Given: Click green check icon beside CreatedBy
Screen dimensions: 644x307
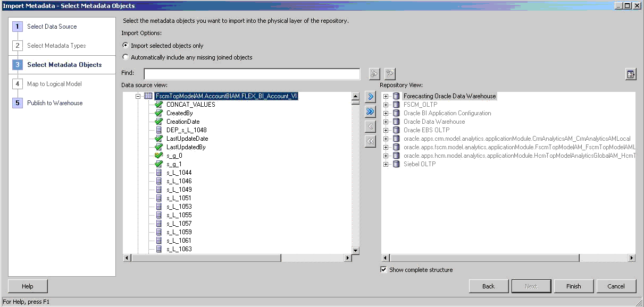Looking at the screenshot, I should click(x=158, y=113).
